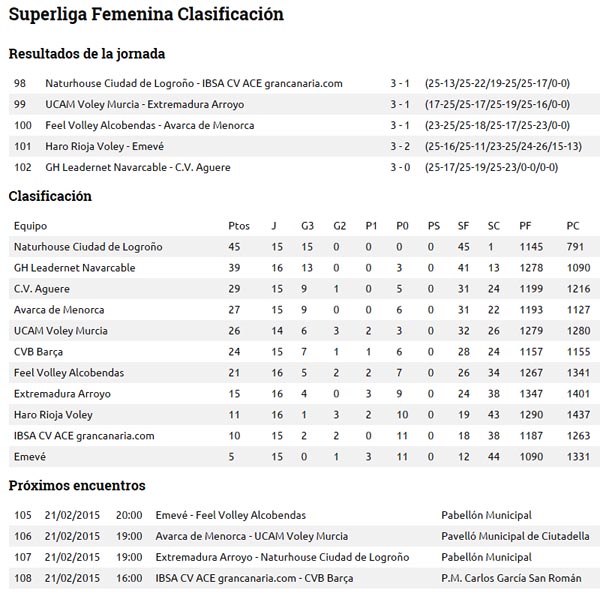Select Feel Volley Alcobendas - Avarca de Menorca result
Screen dimensions: 600x599
[149, 126]
